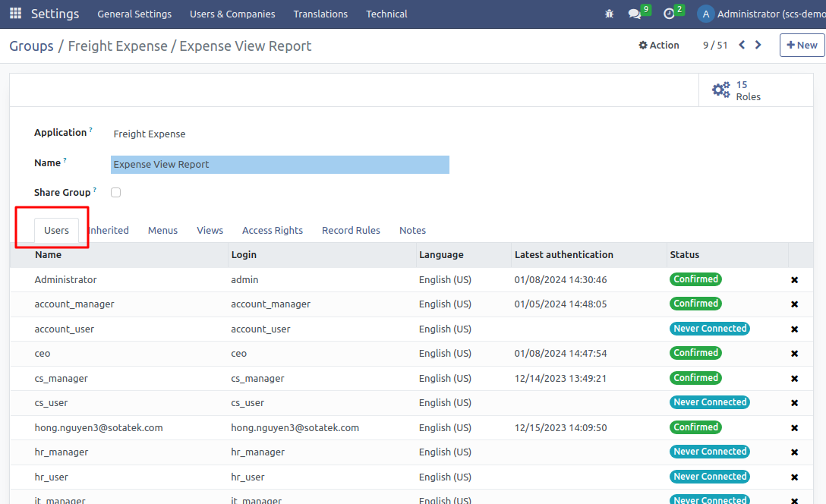Click the New button
826x504 pixels.
(802, 46)
